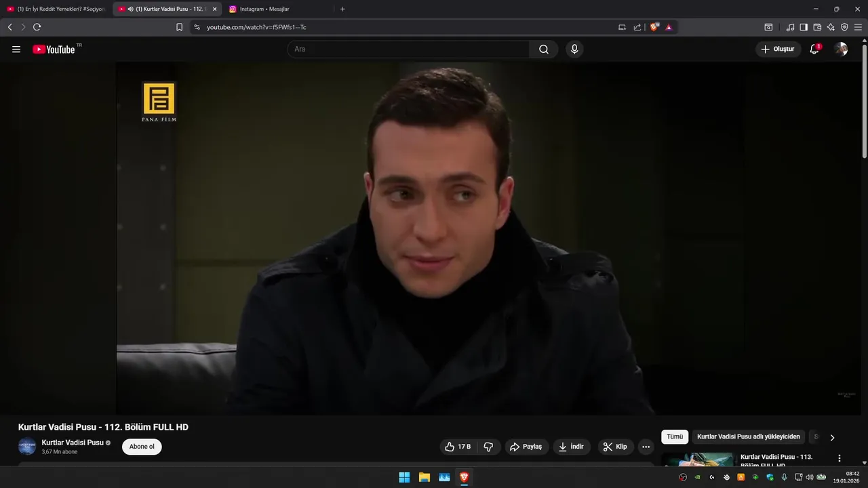Image resolution: width=868 pixels, height=488 pixels.
Task: Click the magnifier search button
Action: [x=544, y=49]
